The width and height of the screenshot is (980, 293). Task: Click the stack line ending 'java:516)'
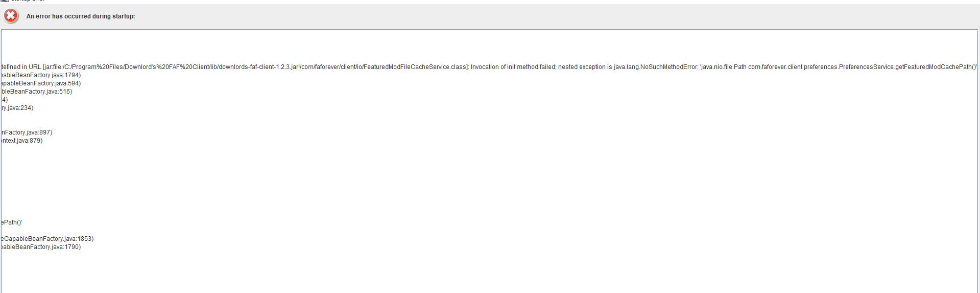[x=37, y=92]
